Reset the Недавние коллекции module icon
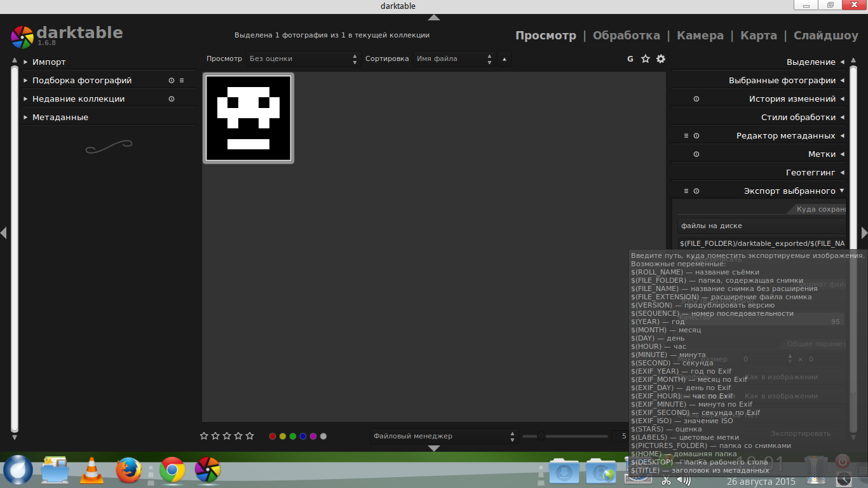 click(171, 99)
